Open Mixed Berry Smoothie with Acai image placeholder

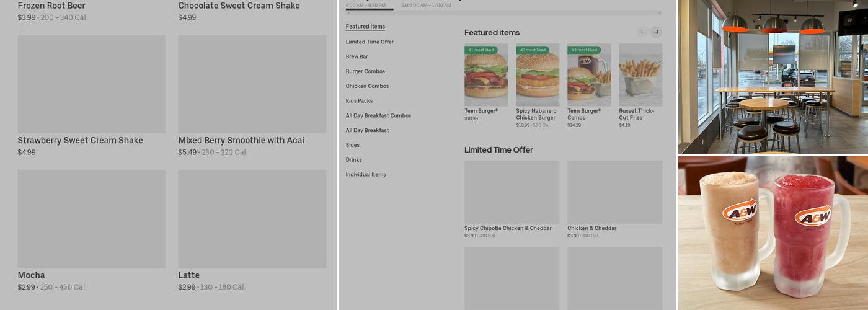tap(252, 84)
